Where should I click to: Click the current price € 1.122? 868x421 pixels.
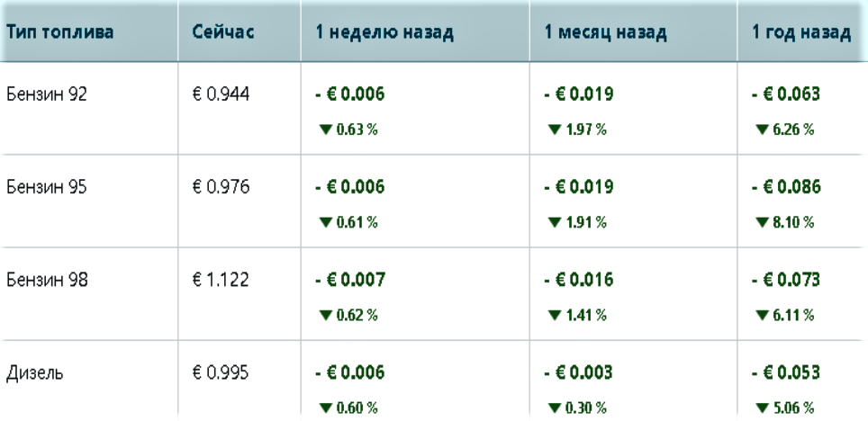tap(221, 280)
